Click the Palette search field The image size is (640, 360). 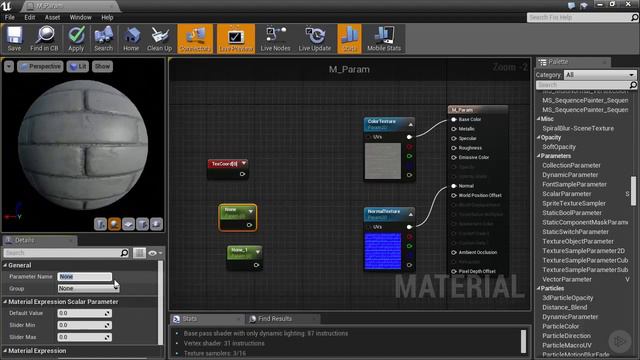pos(582,85)
